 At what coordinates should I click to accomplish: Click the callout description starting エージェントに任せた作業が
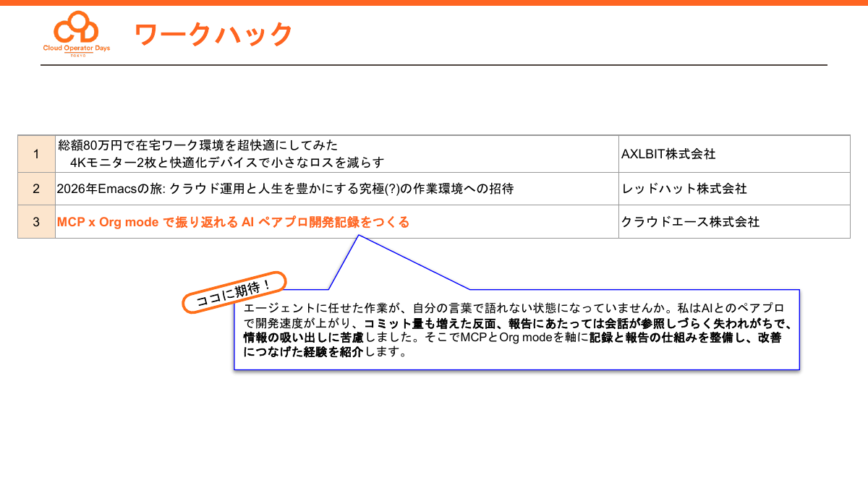pos(516,330)
